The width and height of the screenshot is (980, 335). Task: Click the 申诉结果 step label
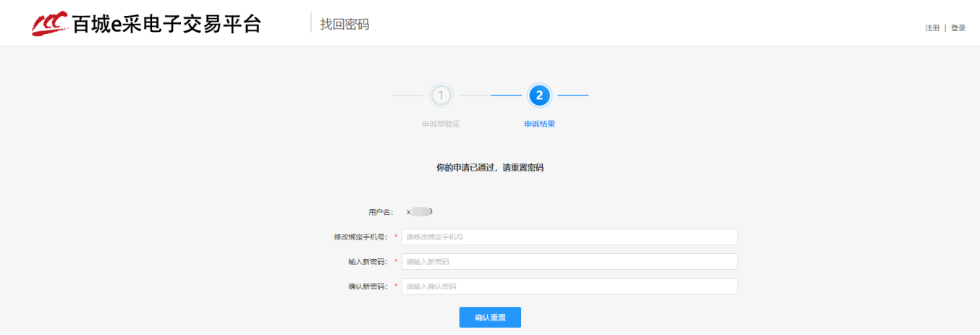[539, 124]
